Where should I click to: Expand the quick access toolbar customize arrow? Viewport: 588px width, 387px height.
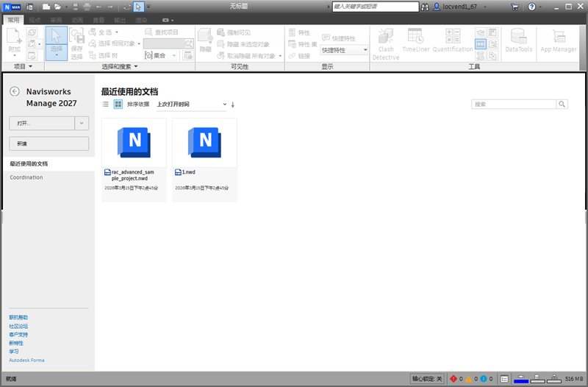149,7
